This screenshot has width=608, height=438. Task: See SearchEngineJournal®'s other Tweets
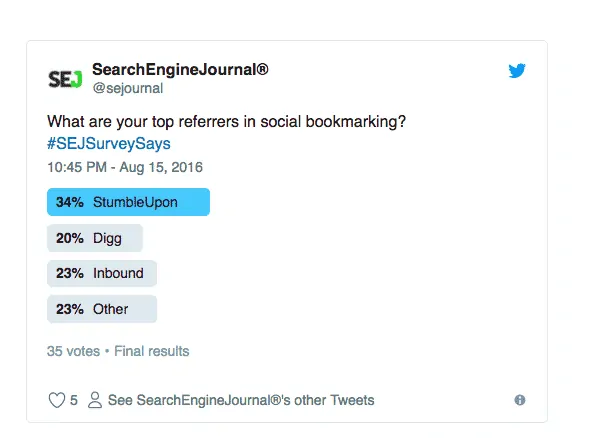pyautogui.click(x=241, y=400)
